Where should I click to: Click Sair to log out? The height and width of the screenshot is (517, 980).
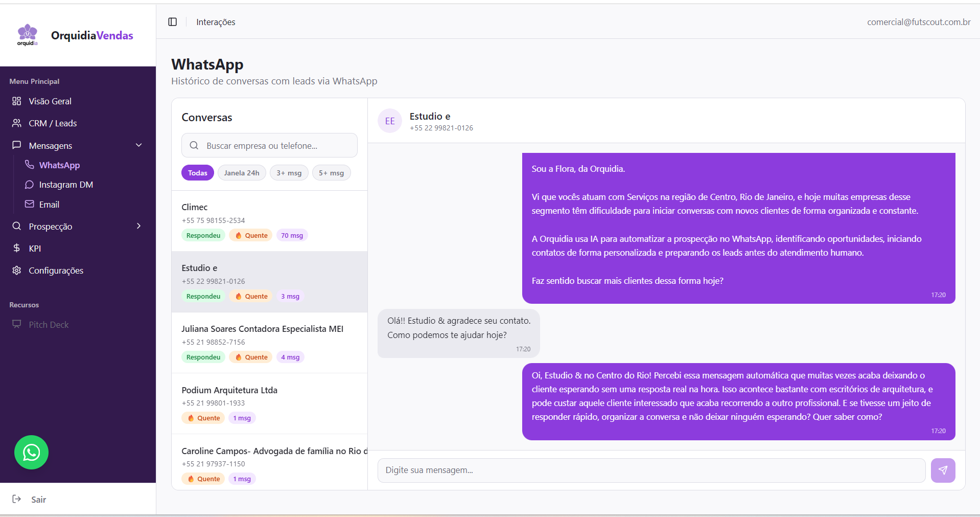coord(38,500)
